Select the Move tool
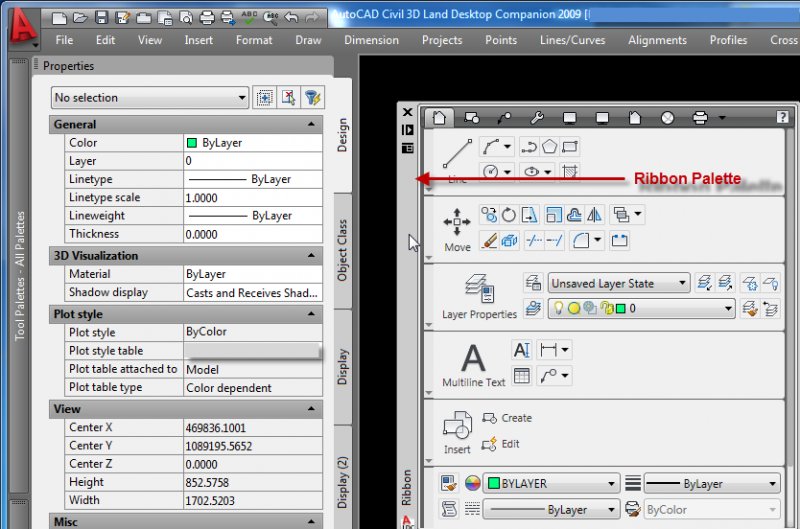This screenshot has width=800, height=529. (x=457, y=230)
